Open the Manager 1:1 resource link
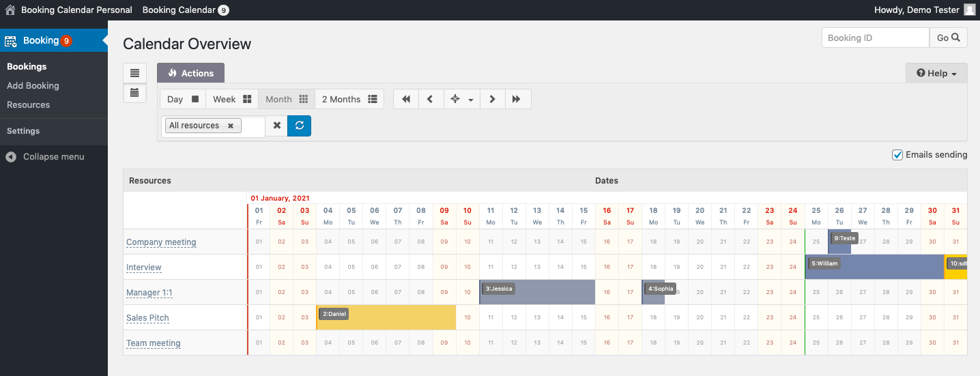Viewport: 980px width, 376px height. 149,293
